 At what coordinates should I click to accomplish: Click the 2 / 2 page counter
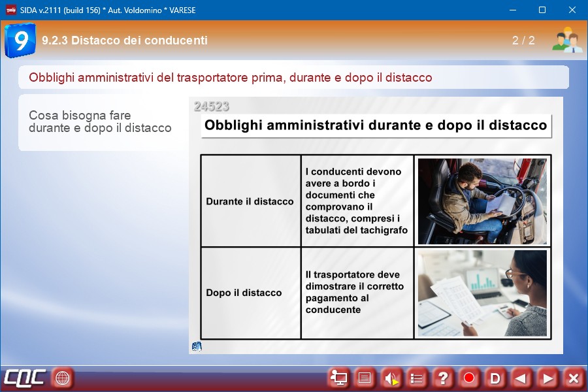coord(523,41)
